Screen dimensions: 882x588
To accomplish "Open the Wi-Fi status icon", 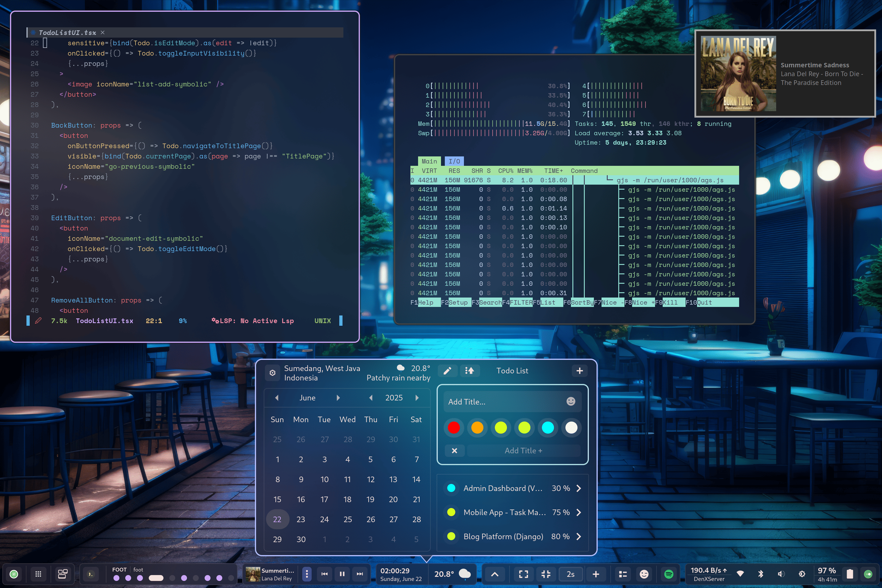I will coord(740,574).
